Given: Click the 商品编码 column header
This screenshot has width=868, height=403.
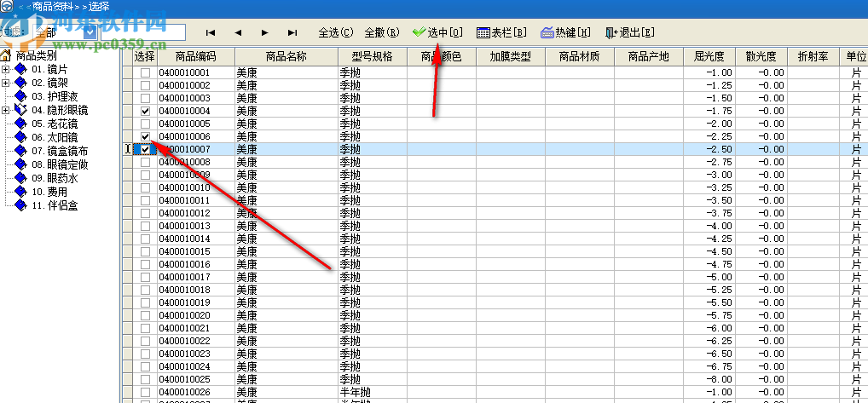Looking at the screenshot, I should pyautogui.click(x=196, y=56).
